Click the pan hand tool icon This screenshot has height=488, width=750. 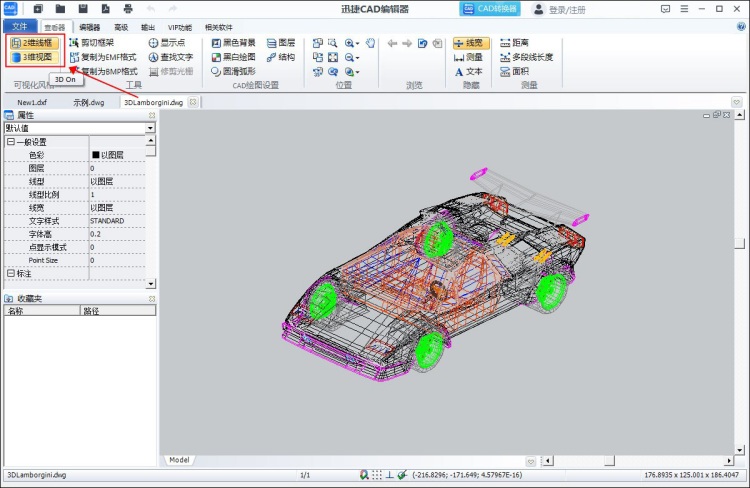pyautogui.click(x=370, y=43)
